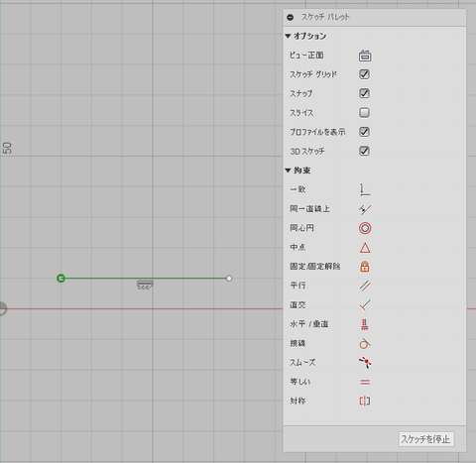Viewport: 476px width, 463px height.
Task: Collapse the オプション section
Action: click(x=288, y=36)
